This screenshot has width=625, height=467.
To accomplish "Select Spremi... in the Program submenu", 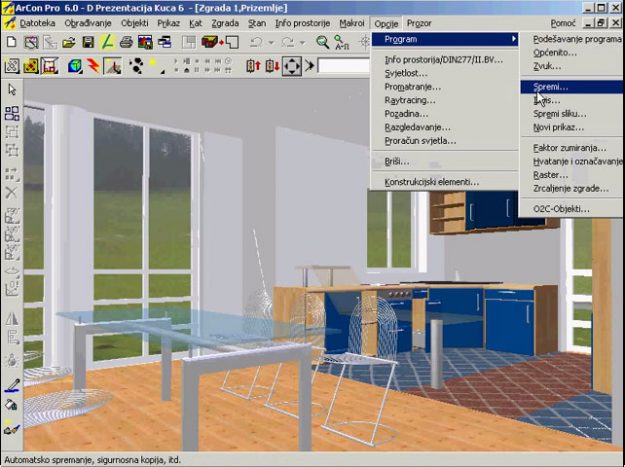I will point(551,87).
